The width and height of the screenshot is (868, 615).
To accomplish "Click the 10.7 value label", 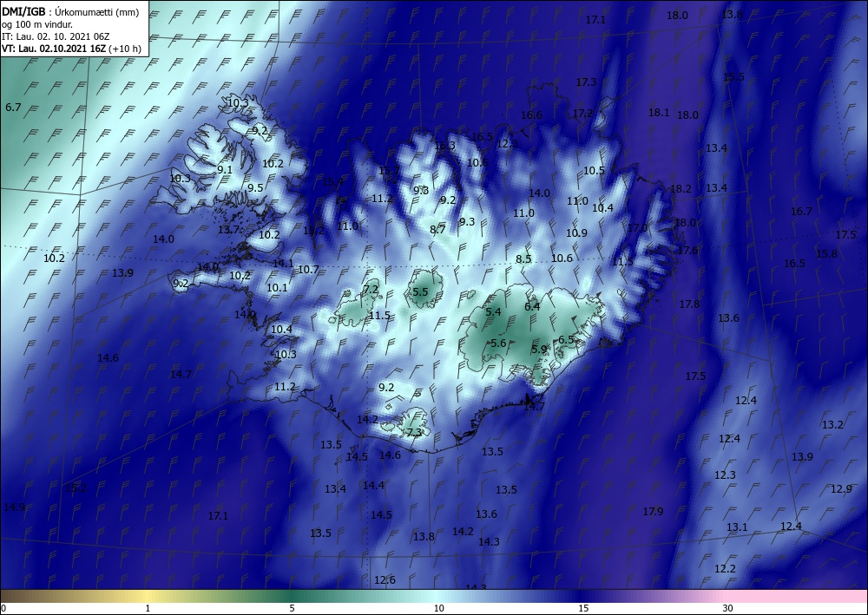I will point(308,270).
